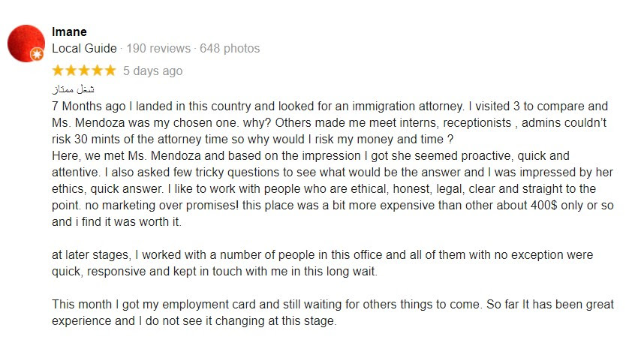Screen dimensions: 632x364
Task: Click the orange Local Guide badge icon
Action: 37,54
